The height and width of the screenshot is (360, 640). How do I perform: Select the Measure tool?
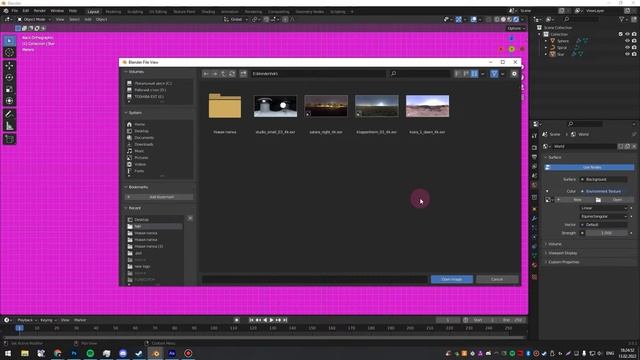point(9,126)
